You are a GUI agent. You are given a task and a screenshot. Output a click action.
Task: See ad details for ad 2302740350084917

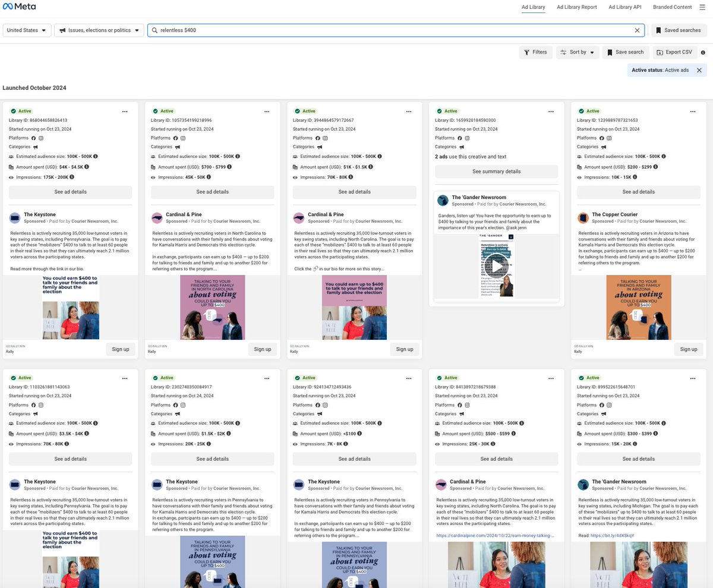coord(213,459)
